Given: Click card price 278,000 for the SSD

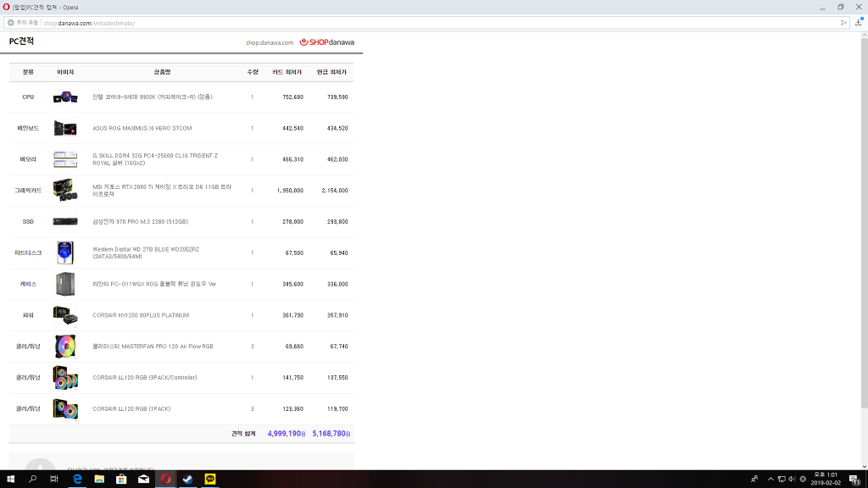Looking at the screenshot, I should [x=292, y=222].
